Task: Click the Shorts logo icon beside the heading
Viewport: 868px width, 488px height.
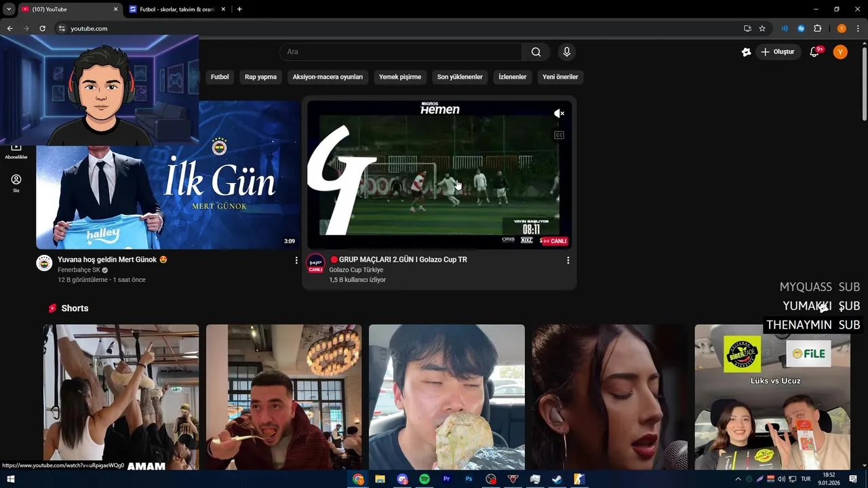Action: [x=52, y=308]
